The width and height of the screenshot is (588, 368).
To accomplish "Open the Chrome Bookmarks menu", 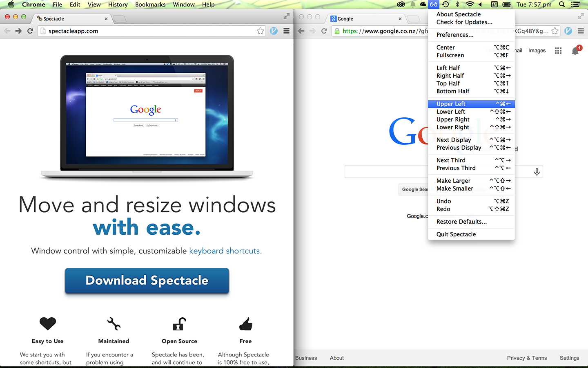I will click(x=150, y=4).
